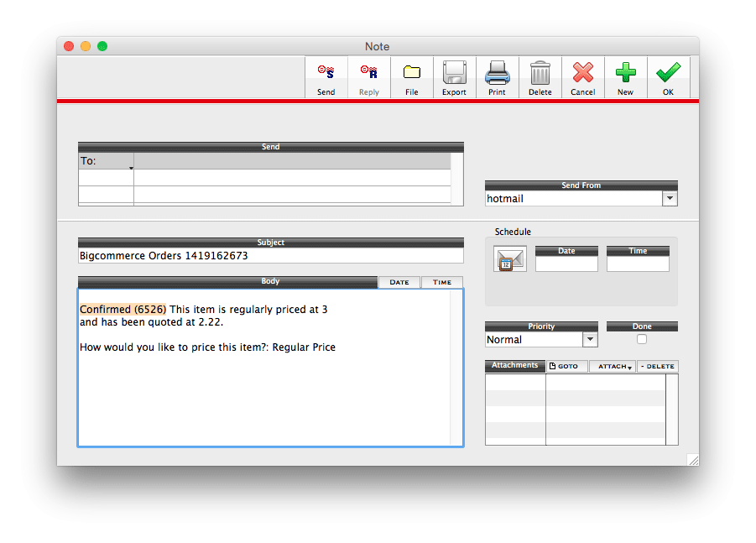The image size is (756, 543).
Task: Click the green zoom window button
Action: [102, 46]
